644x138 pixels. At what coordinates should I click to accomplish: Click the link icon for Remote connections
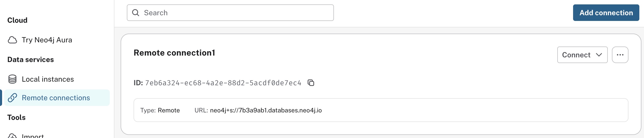pyautogui.click(x=12, y=98)
